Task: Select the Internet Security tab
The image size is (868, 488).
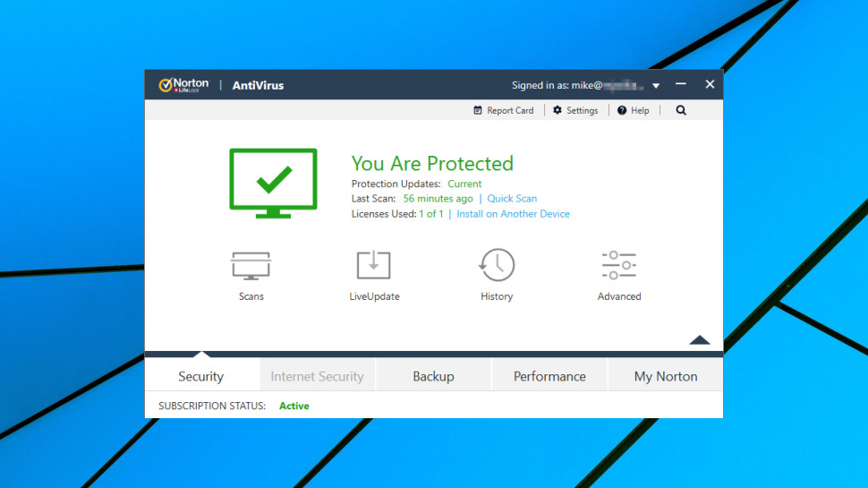Action: coord(317,376)
